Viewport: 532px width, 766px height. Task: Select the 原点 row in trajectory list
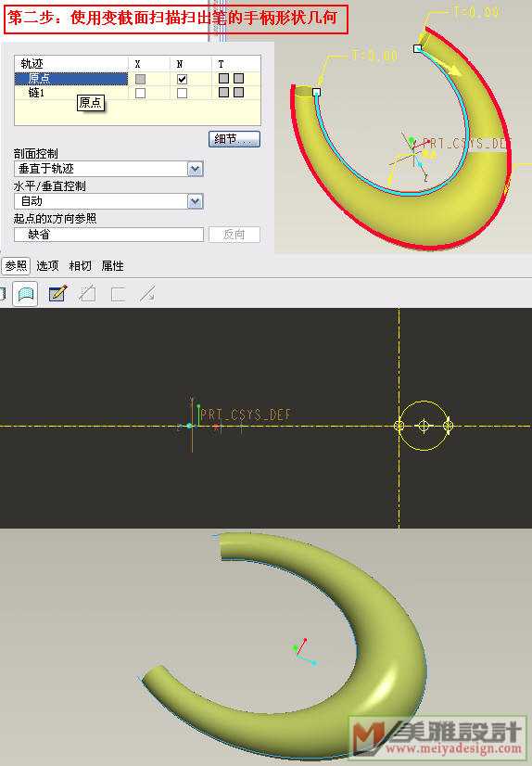click(x=71, y=78)
